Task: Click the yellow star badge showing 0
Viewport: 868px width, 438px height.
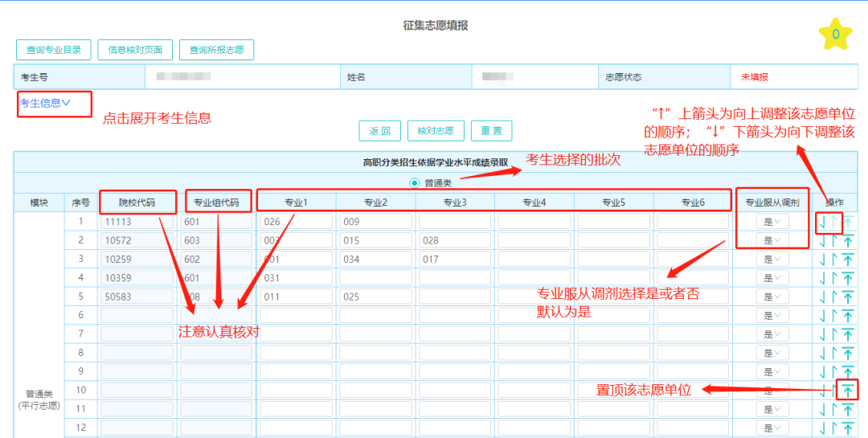Action: (x=836, y=35)
